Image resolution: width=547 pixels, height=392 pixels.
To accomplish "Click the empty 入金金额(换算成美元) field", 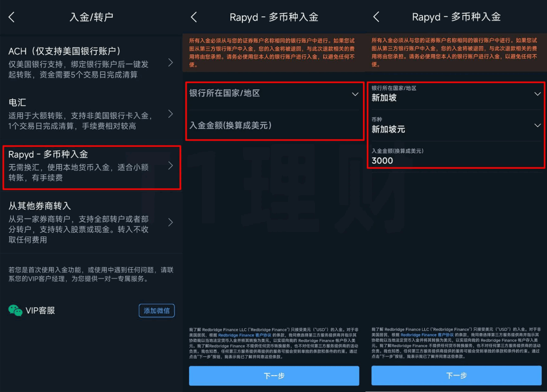I will point(274,125).
